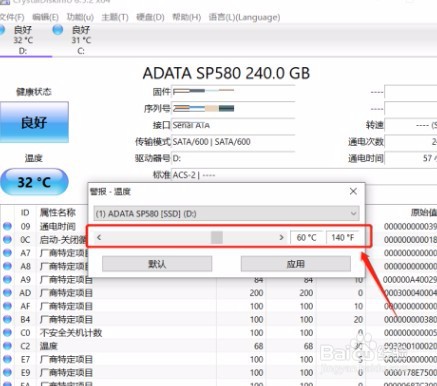Viewport: 437px width, 386px height.
Task: Click the ID column header
Action: [x=25, y=213]
